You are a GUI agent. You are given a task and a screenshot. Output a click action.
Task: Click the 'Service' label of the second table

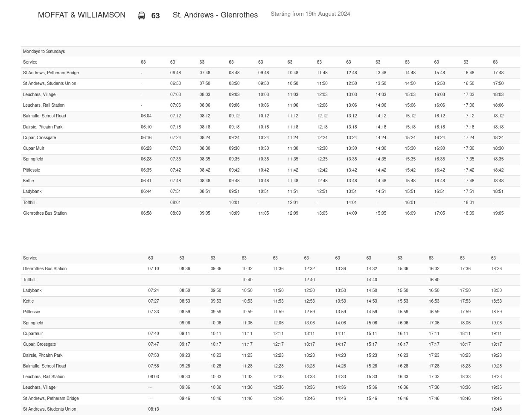click(30, 258)
